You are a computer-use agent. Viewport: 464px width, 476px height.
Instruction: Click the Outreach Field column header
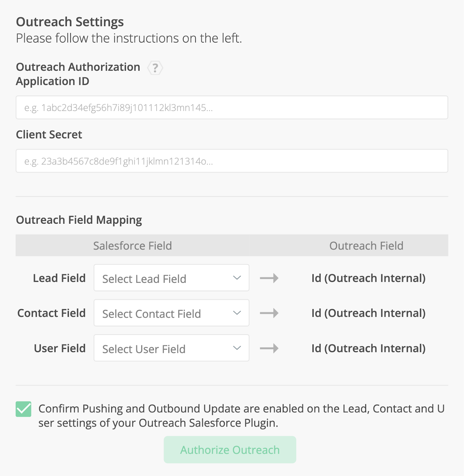point(366,246)
